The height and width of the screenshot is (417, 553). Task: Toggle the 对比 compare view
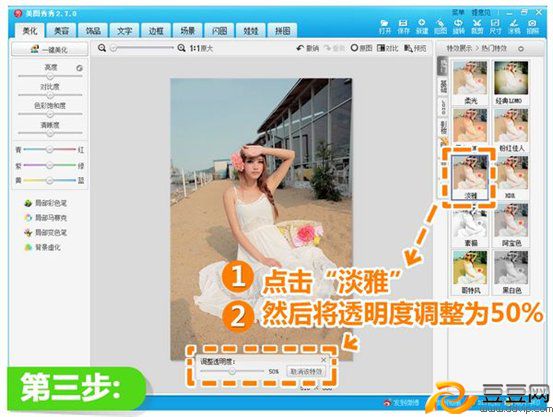(x=388, y=48)
